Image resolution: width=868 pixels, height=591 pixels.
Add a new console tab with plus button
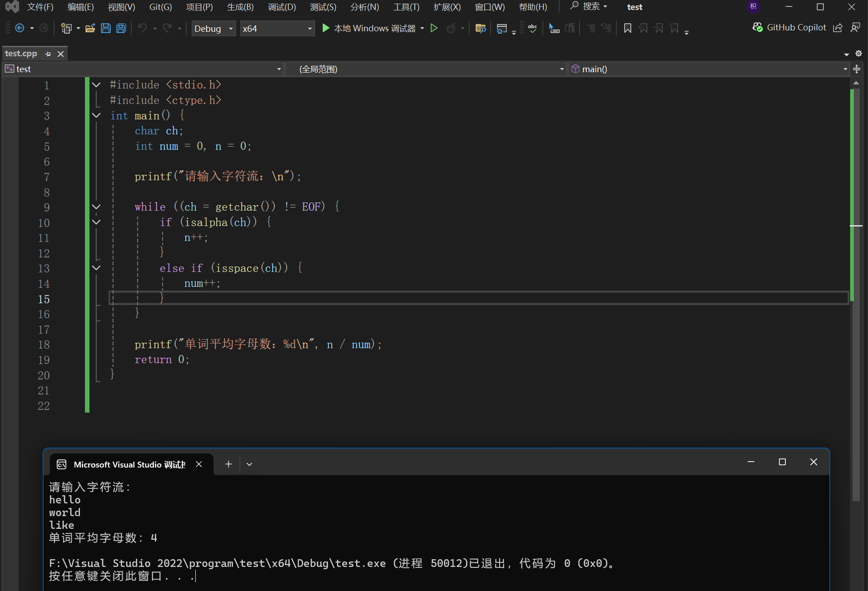[x=228, y=464]
